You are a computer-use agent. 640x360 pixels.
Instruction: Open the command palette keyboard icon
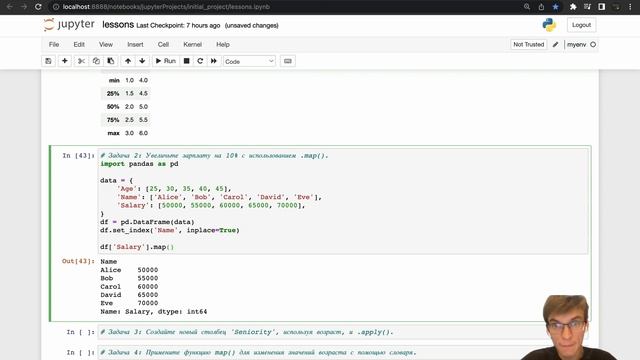[288, 61]
